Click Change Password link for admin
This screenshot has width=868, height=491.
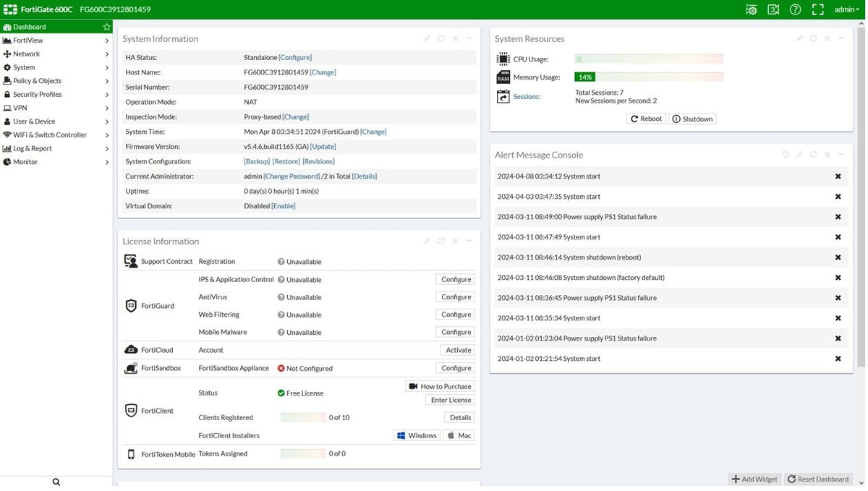coord(292,176)
